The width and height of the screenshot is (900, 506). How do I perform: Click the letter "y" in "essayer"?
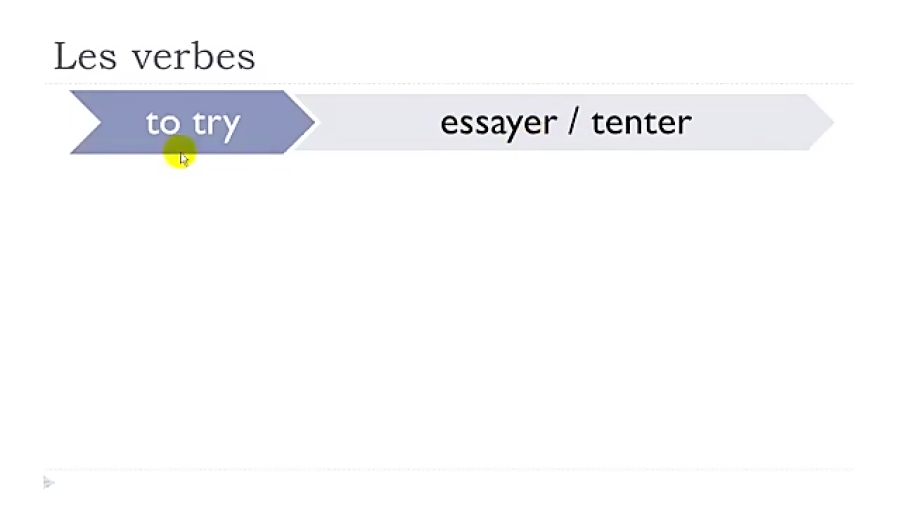(x=512, y=125)
